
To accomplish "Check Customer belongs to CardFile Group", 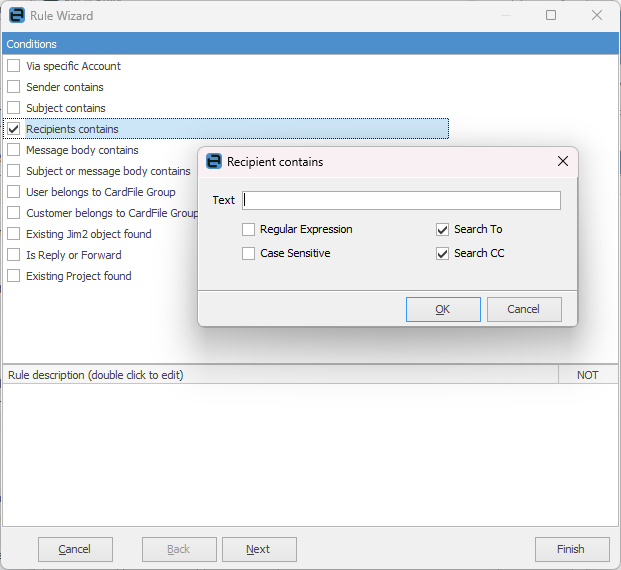I will 13,213.
